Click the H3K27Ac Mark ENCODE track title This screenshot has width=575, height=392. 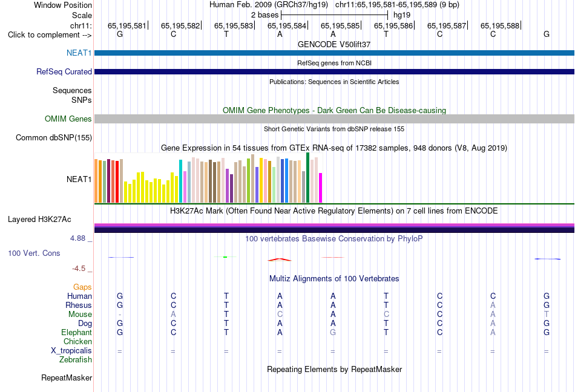(334, 211)
